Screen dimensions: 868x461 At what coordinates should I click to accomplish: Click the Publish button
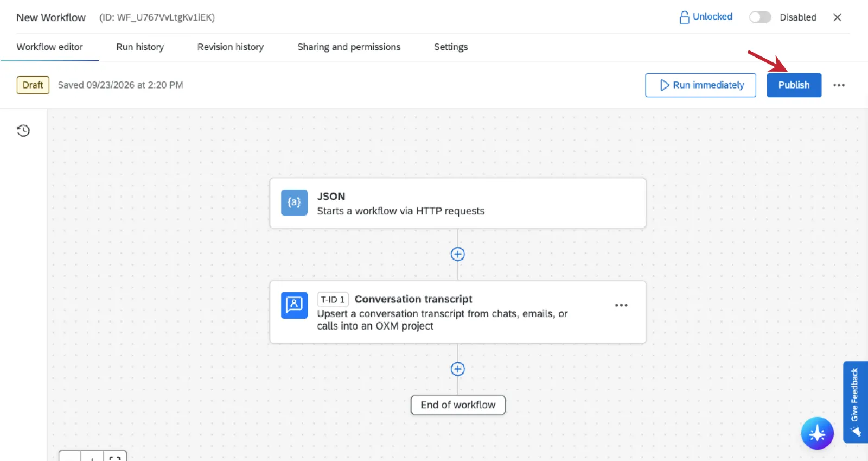794,85
